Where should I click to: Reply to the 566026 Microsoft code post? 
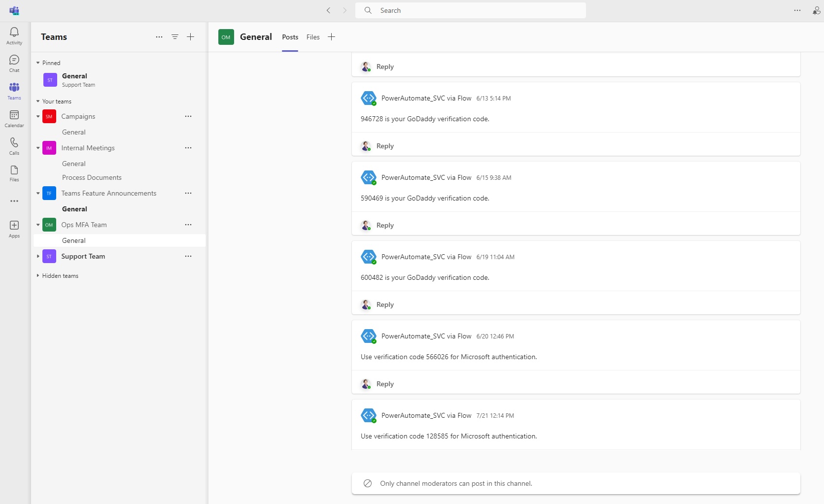click(x=385, y=384)
